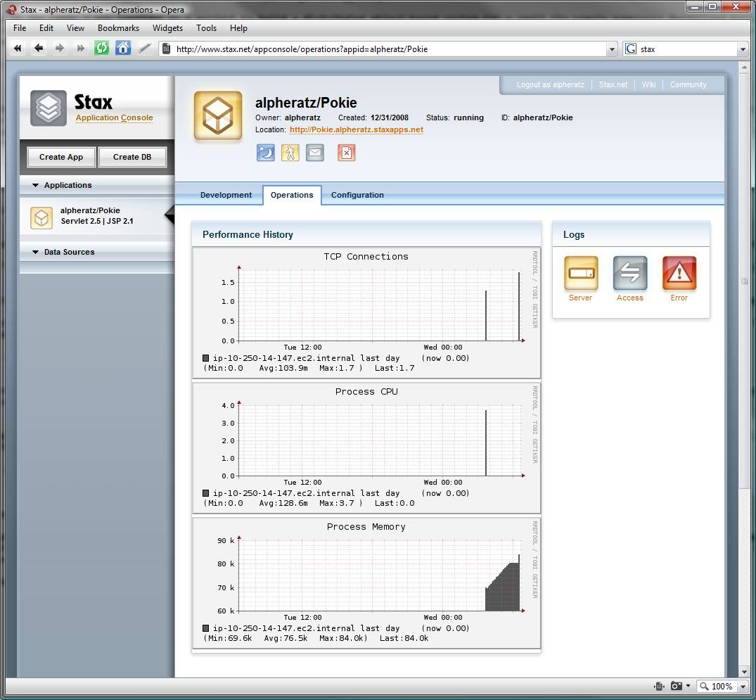Screen dimensions: 756x700
Task: Click the TCP Connections graph
Action: coord(366,312)
